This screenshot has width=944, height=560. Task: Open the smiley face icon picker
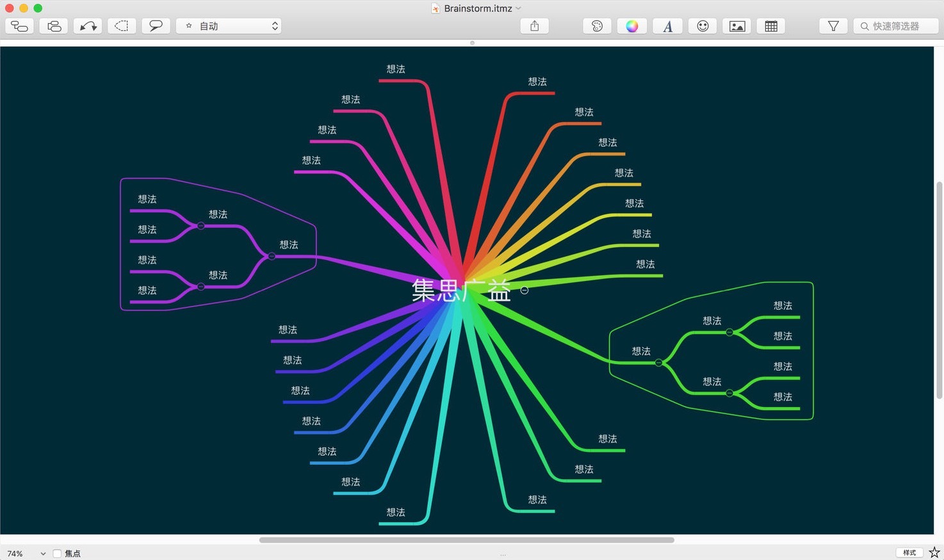click(x=703, y=26)
